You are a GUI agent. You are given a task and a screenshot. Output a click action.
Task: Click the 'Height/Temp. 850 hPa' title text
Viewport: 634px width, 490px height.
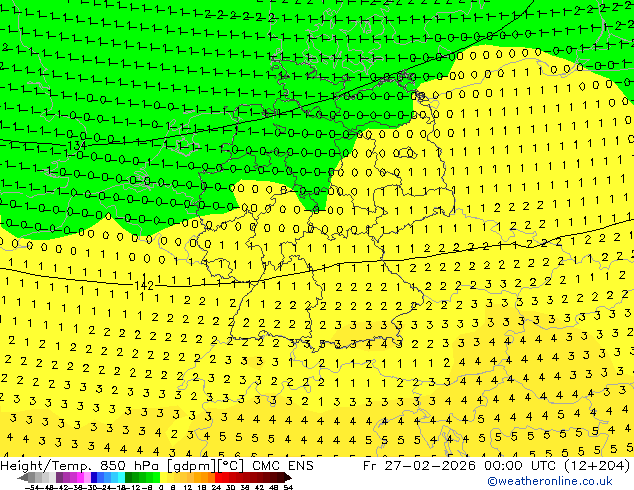(81, 466)
